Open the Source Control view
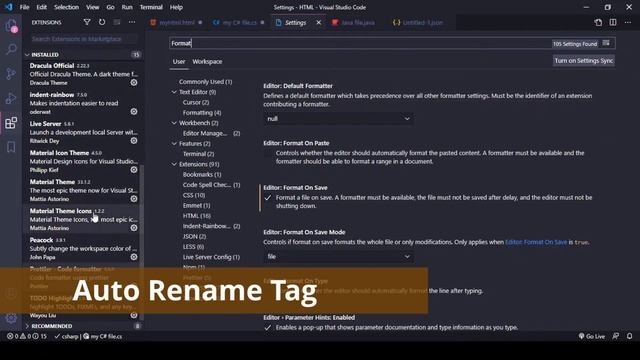Image resolution: width=640 pixels, height=360 pixels. coord(11,74)
